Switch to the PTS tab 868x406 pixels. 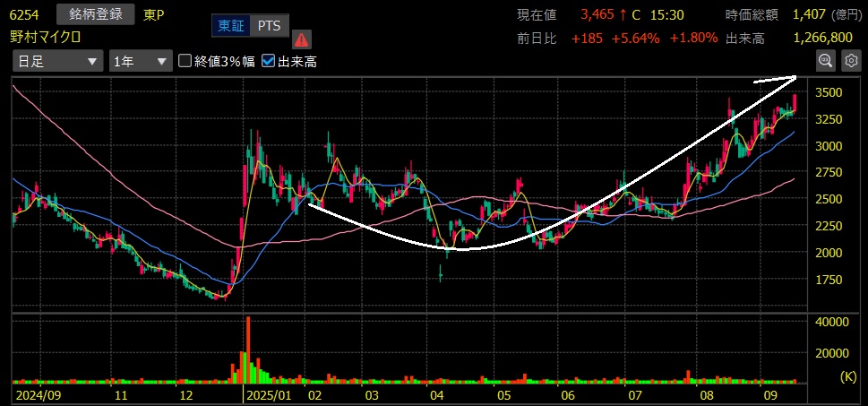click(x=268, y=26)
